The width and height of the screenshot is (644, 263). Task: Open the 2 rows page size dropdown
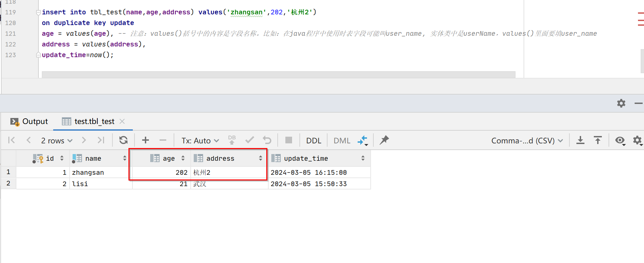pyautogui.click(x=57, y=141)
